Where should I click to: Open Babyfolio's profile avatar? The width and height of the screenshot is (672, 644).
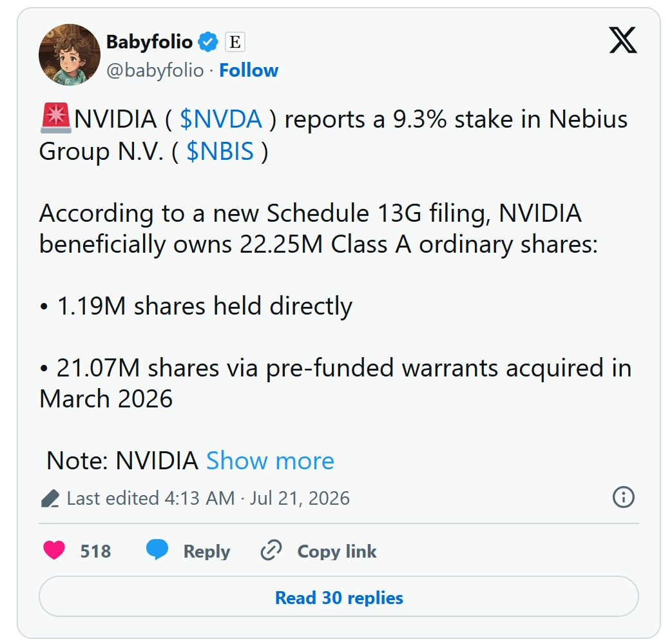tap(70, 54)
